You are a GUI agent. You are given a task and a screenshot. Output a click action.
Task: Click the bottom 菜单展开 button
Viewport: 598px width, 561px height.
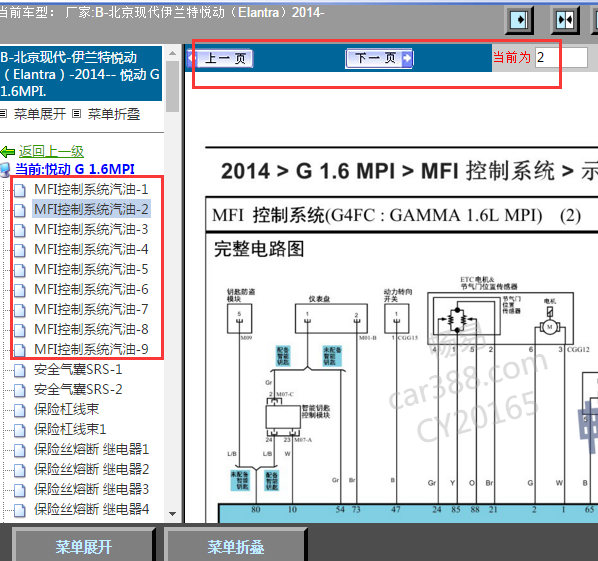click(84, 546)
